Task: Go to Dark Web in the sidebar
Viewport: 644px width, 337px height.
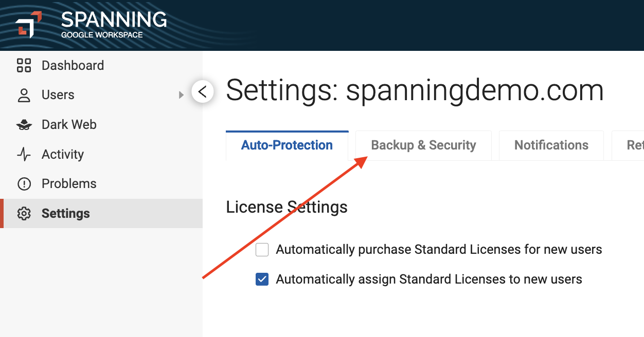Action: tap(69, 125)
